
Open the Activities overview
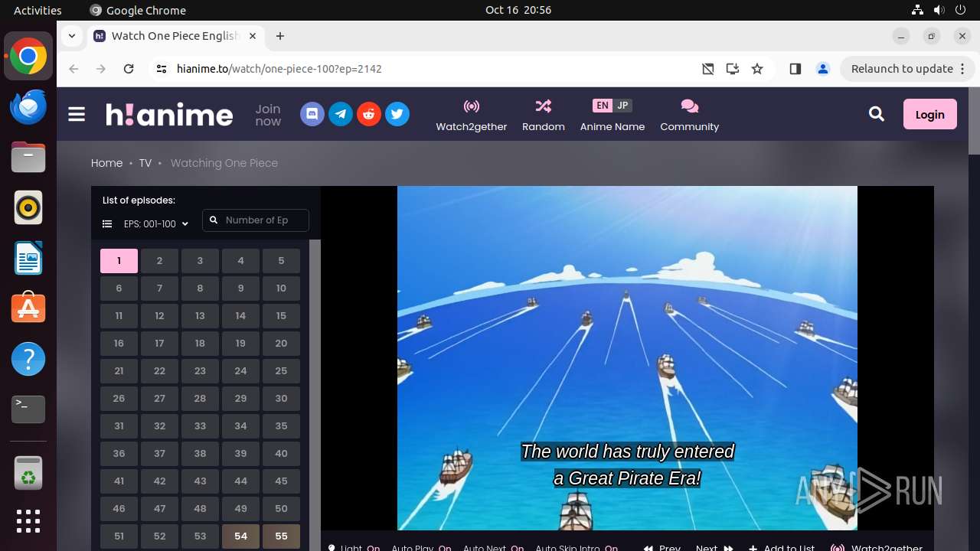[x=38, y=10]
